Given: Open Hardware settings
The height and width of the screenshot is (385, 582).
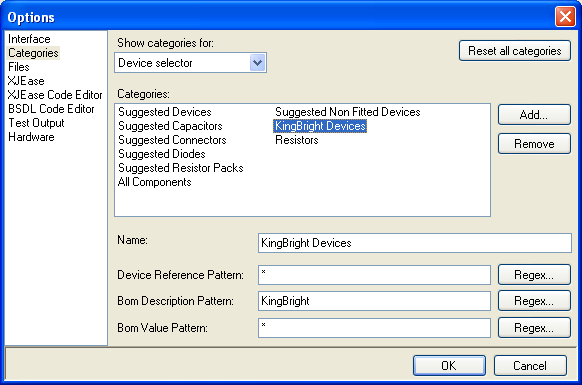Looking at the screenshot, I should [x=31, y=137].
